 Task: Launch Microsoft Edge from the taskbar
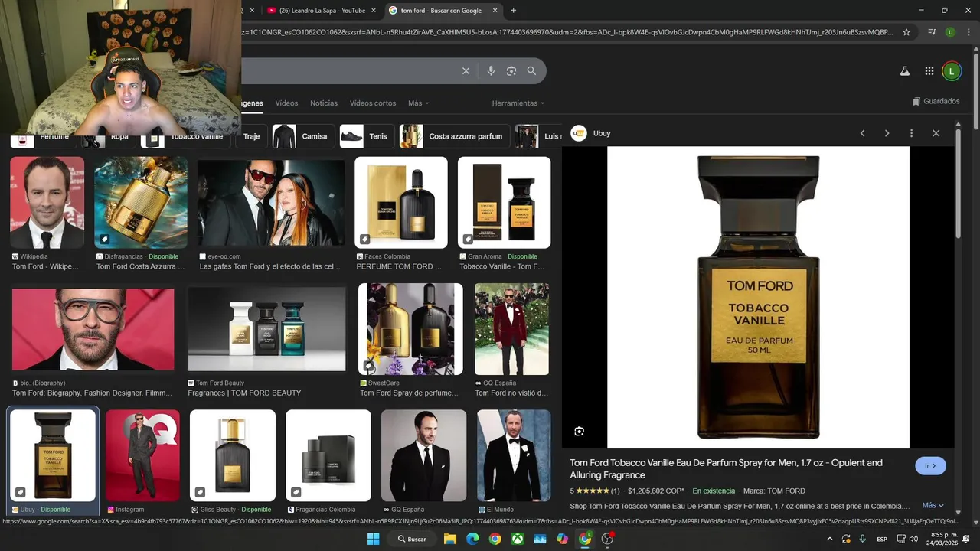click(x=472, y=539)
